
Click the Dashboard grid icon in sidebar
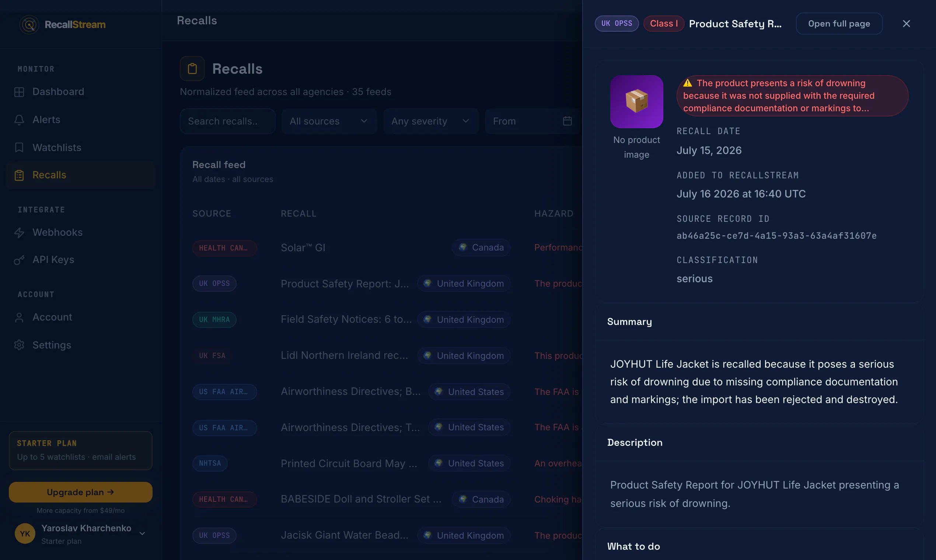19,92
